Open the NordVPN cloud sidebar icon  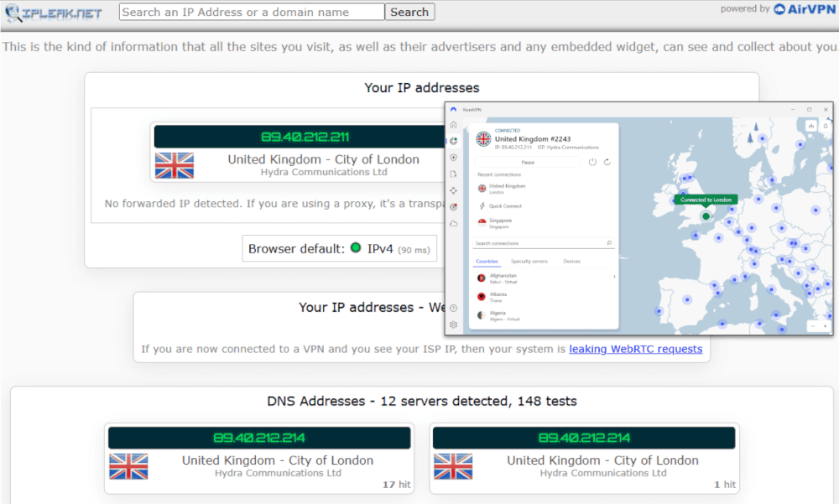[x=454, y=224]
